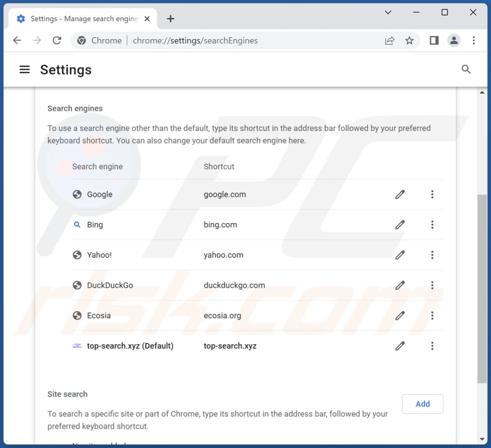Open the Settings hamburger menu
Screen dimensions: 491x448
25,70
